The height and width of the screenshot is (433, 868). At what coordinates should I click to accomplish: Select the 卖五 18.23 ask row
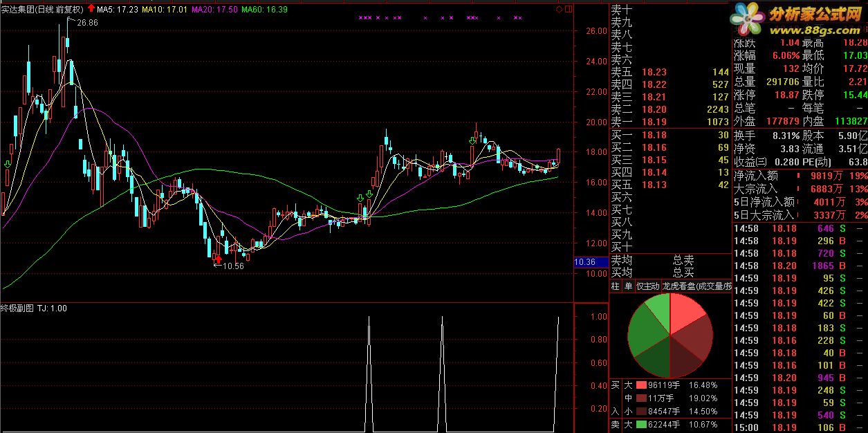670,72
